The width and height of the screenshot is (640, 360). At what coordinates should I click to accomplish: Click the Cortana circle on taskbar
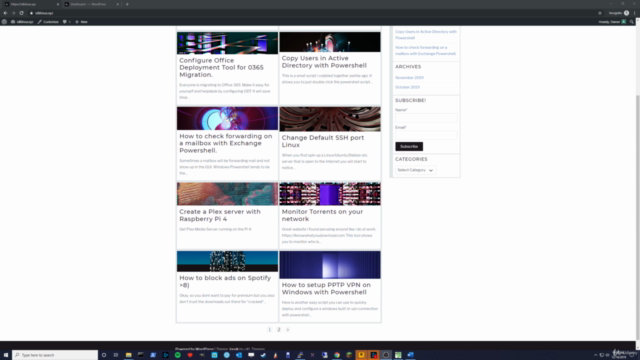(x=104, y=355)
